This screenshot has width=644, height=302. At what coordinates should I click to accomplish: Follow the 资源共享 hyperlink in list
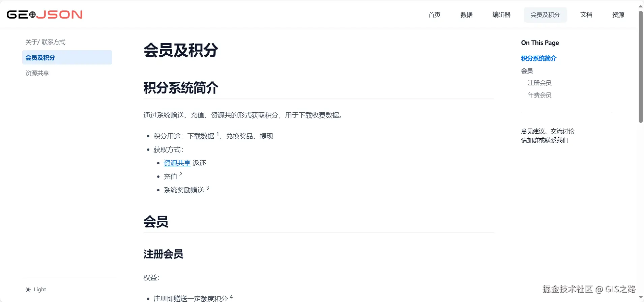tap(177, 163)
